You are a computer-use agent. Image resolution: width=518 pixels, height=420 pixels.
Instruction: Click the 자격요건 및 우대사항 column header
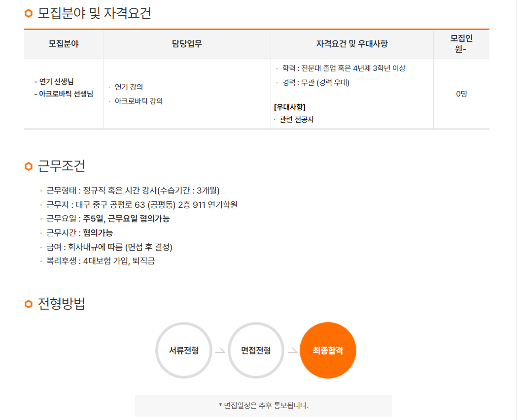tap(352, 44)
